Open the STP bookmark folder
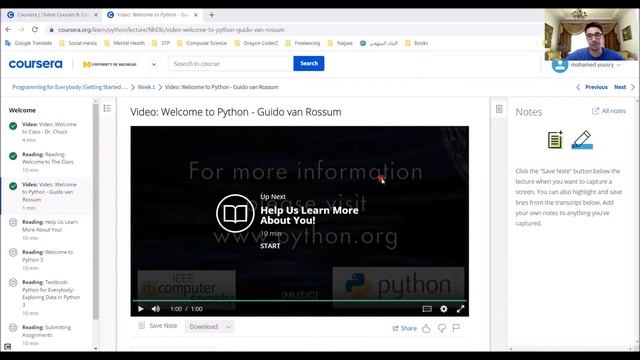 (161, 43)
